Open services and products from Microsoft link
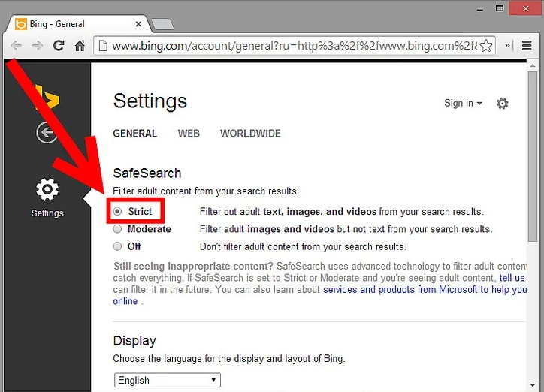This screenshot has height=392, width=544. (x=425, y=289)
